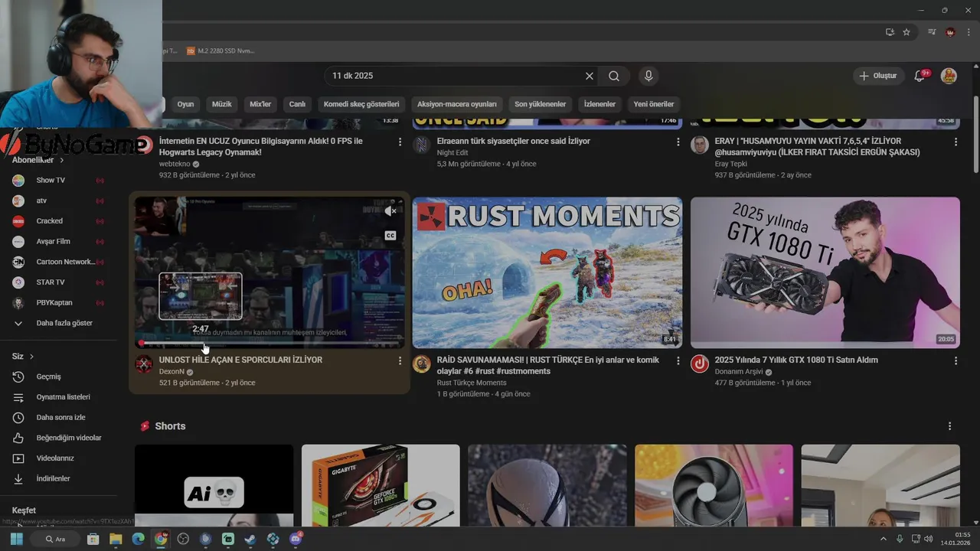
Task: Unmute the DexonN video preview
Action: pos(390,211)
